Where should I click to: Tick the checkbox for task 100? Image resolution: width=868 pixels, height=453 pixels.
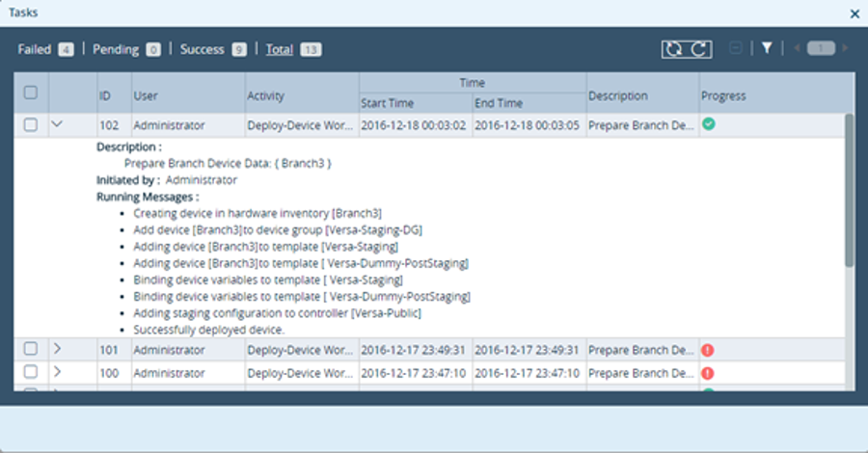tap(31, 372)
